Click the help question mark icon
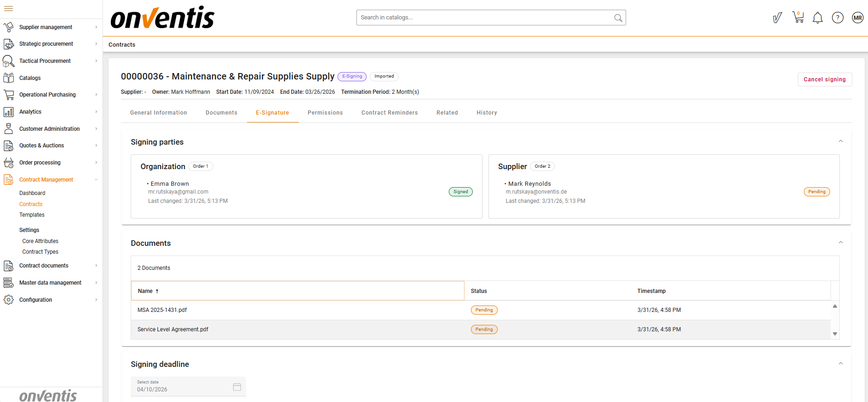Image resolution: width=868 pixels, height=402 pixels. pyautogui.click(x=838, y=18)
